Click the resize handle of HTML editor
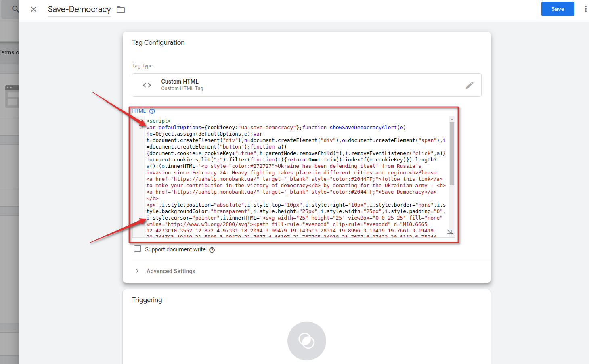Screen dimensions: 589x364 450,232
